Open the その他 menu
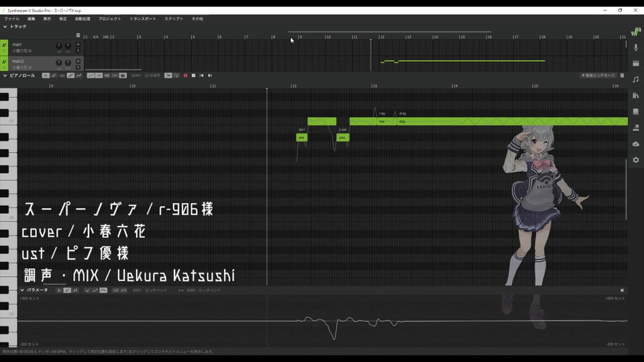 click(197, 19)
